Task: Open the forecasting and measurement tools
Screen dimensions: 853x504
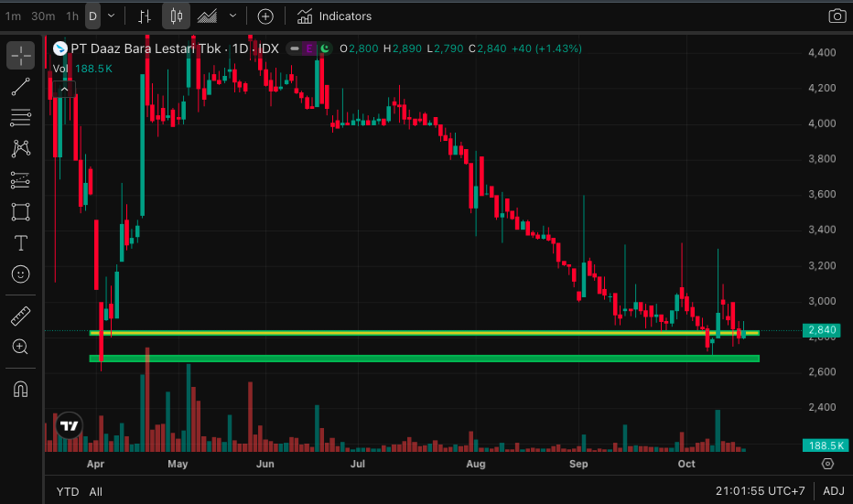Action: (21, 180)
